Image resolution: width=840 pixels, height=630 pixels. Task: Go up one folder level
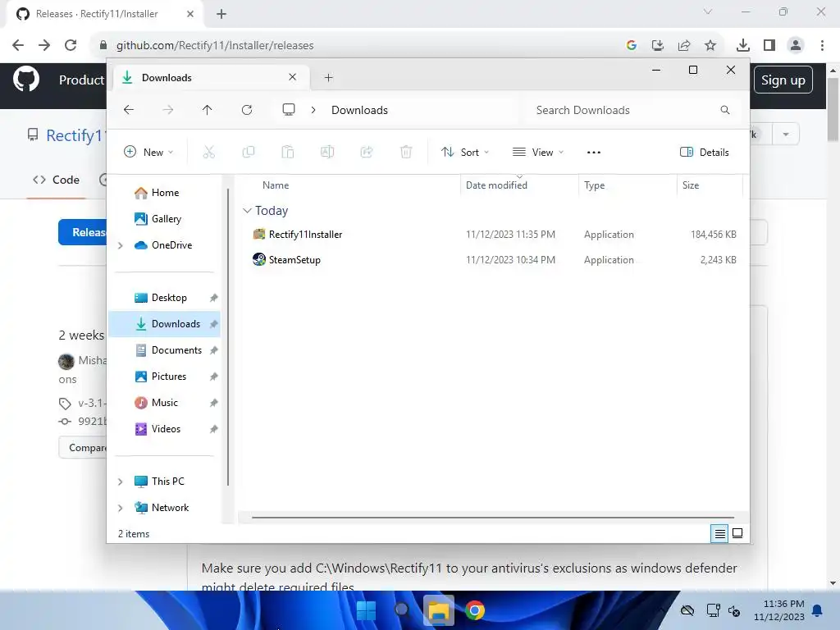point(208,110)
